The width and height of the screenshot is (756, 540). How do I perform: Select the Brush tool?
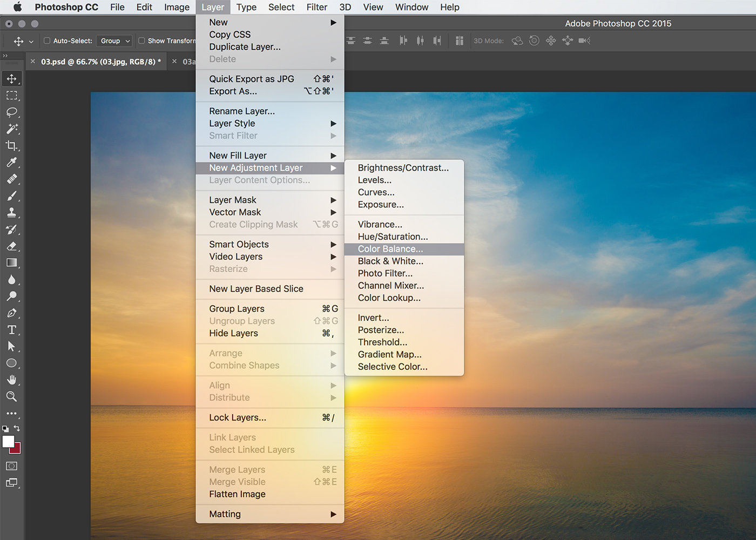(12, 196)
